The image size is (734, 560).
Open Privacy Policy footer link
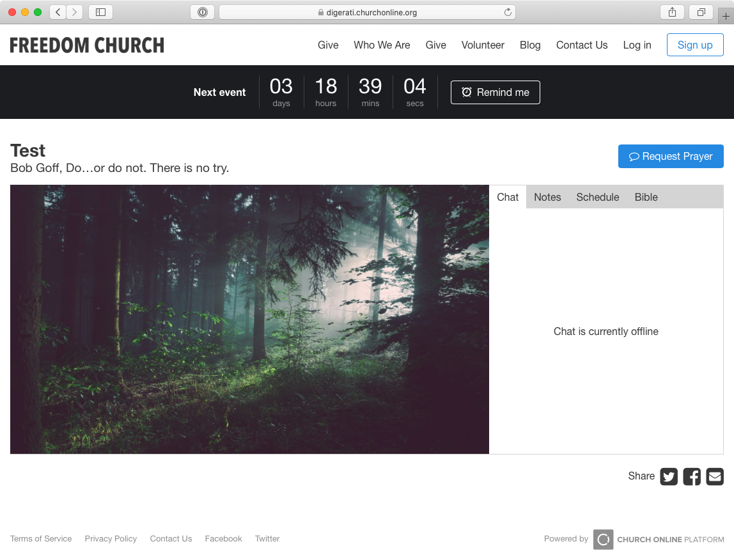click(111, 539)
